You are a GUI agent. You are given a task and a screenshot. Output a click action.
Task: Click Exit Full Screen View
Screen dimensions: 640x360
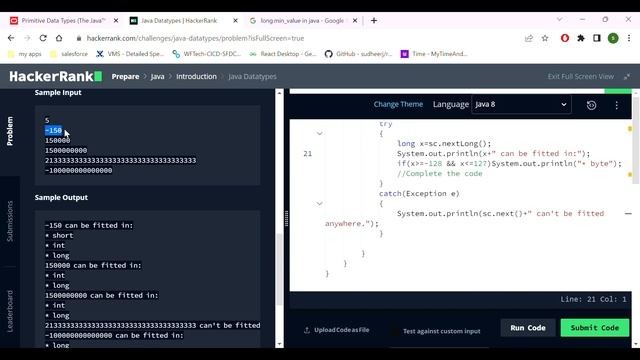580,76
